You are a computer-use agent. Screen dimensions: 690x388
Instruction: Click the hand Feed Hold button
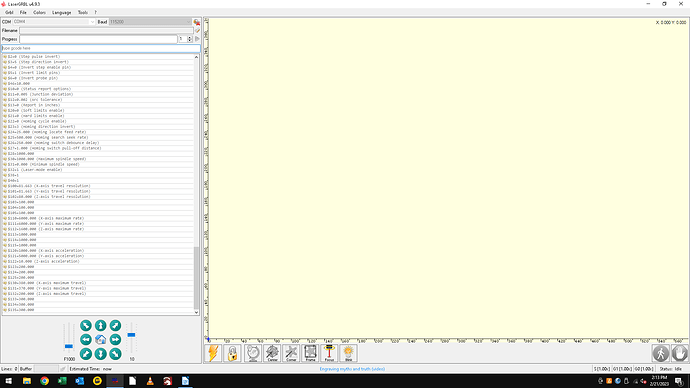pyautogui.click(x=679, y=353)
